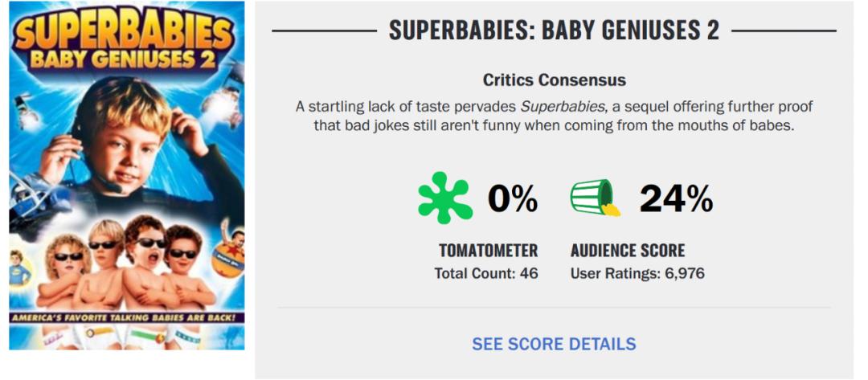Screen dimensions: 868x380
Task: Click the 0% Tomatometer score
Action: click(x=513, y=198)
